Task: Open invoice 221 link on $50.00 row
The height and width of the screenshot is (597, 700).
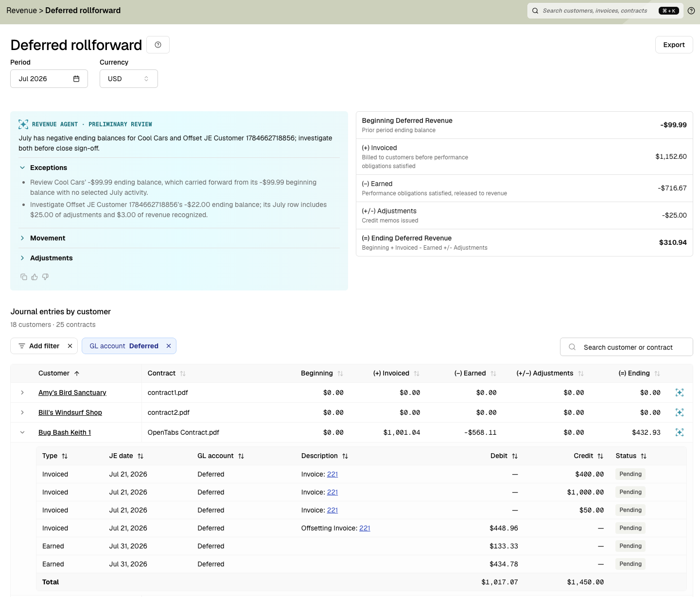Action: pos(332,510)
